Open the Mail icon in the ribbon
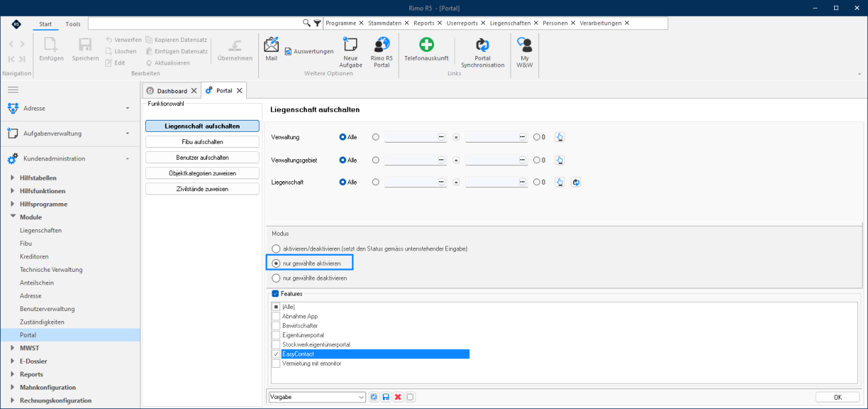 click(271, 45)
